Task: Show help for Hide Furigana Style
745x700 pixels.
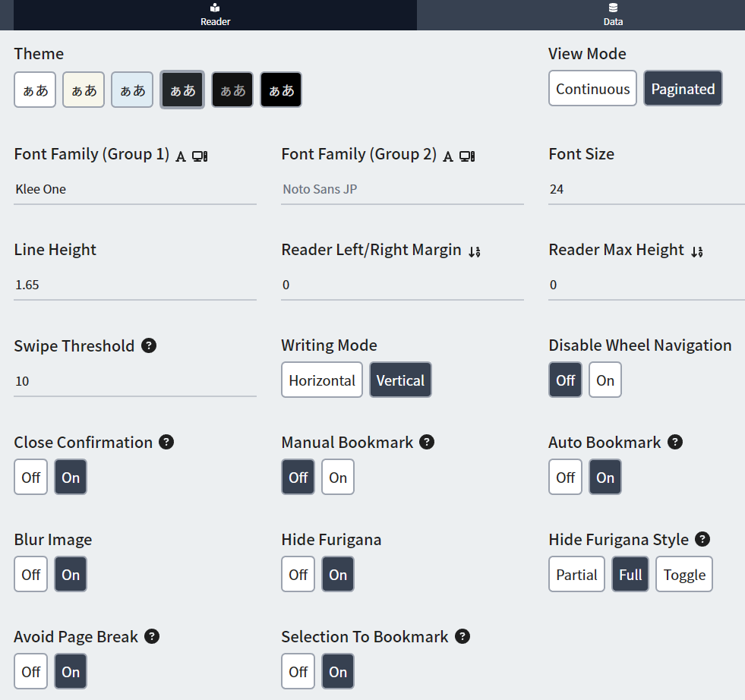Action: [x=702, y=540]
